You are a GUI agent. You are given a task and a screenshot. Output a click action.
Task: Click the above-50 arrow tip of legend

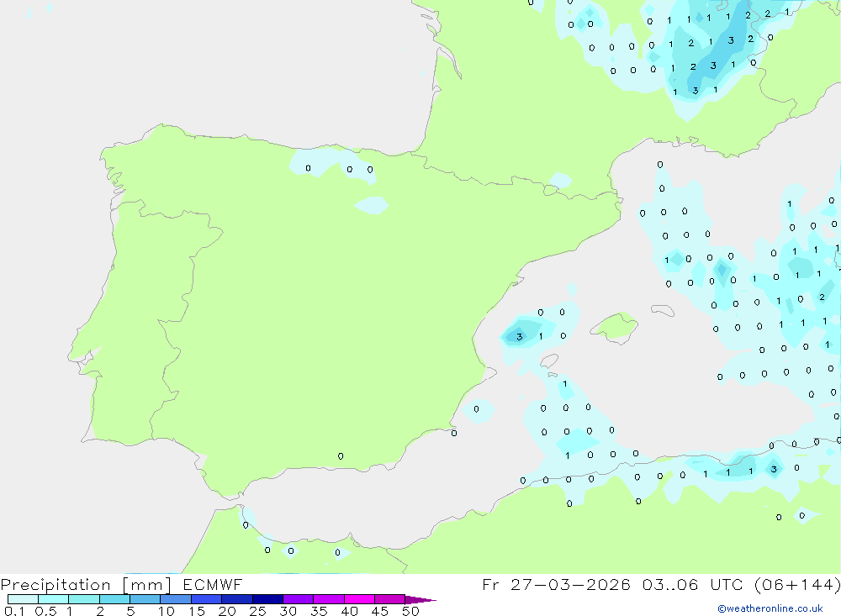(420, 600)
